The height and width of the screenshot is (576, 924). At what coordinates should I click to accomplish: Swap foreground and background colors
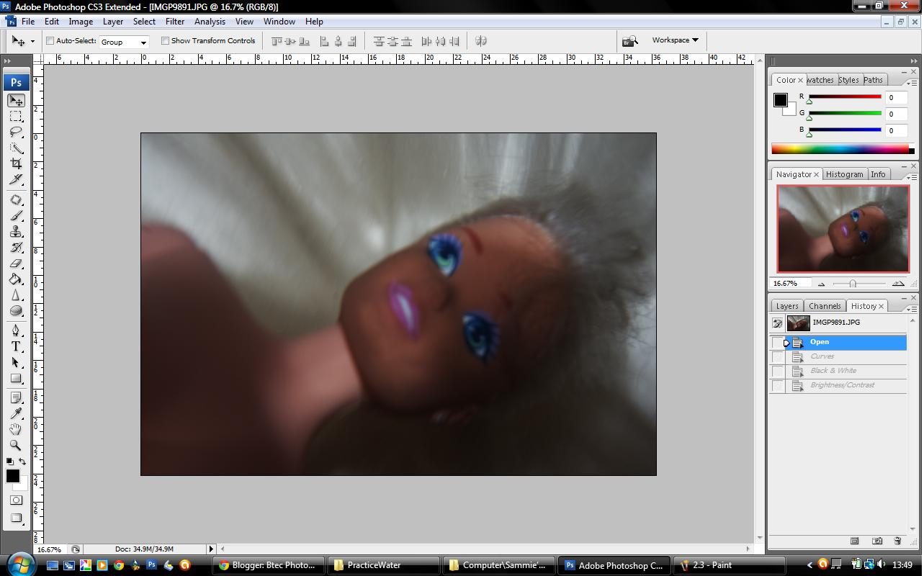23,462
